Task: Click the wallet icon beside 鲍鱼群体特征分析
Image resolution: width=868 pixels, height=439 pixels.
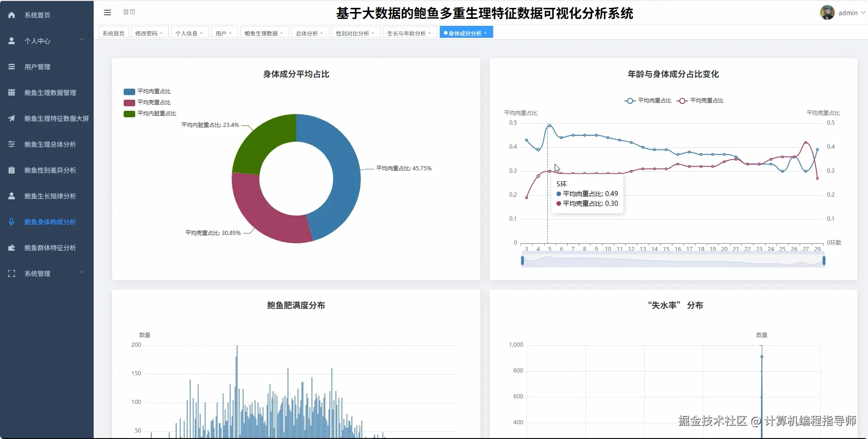Action: [x=12, y=248]
